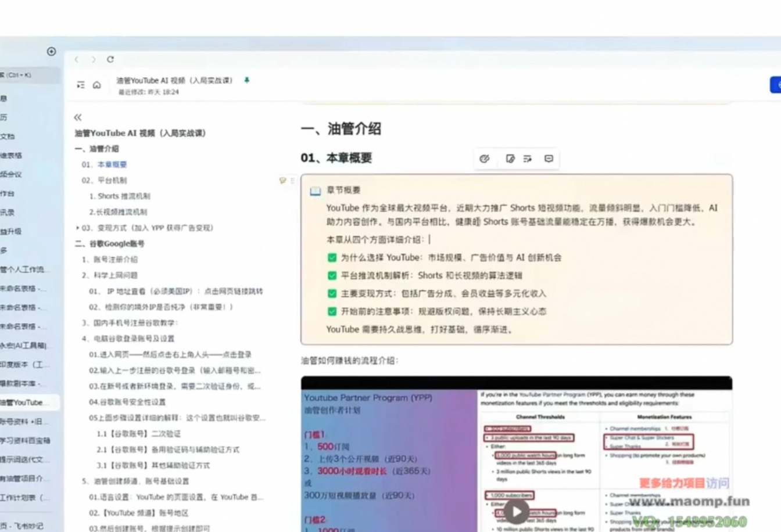The image size is (781, 532).
Task: Jump to outline item 02.【YouTube 频道】账号地区
Action: pos(139,513)
